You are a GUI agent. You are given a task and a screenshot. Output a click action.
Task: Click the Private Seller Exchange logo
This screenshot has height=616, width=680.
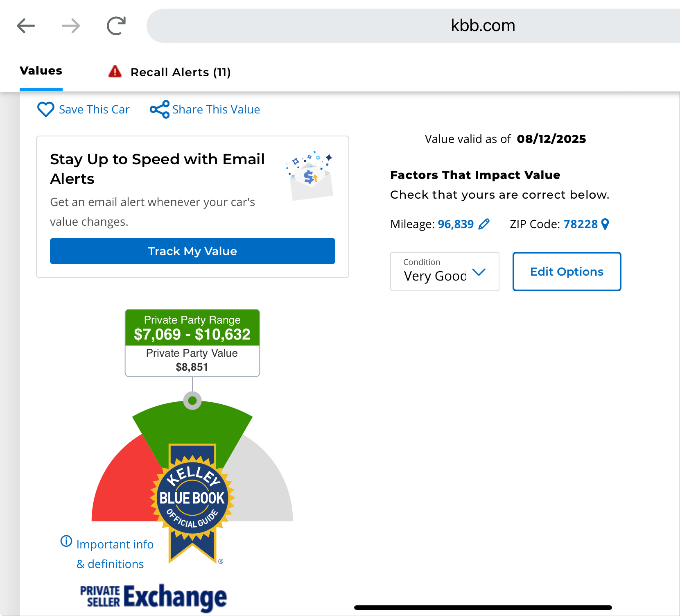(154, 597)
